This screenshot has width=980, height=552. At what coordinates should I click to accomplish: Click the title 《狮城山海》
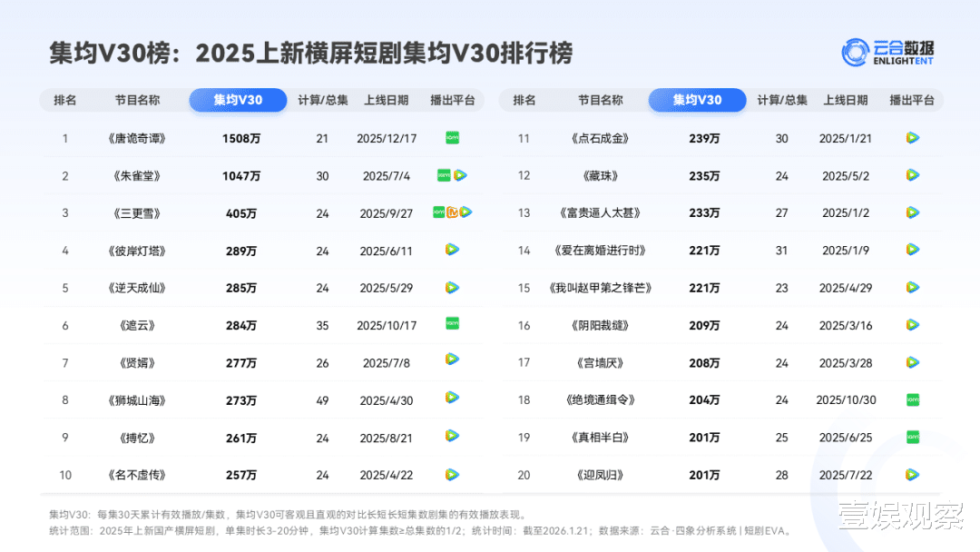137,400
